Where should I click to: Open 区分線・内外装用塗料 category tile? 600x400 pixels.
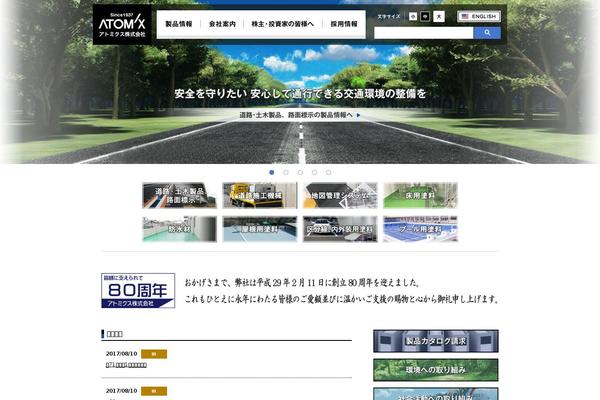pyautogui.click(x=340, y=229)
